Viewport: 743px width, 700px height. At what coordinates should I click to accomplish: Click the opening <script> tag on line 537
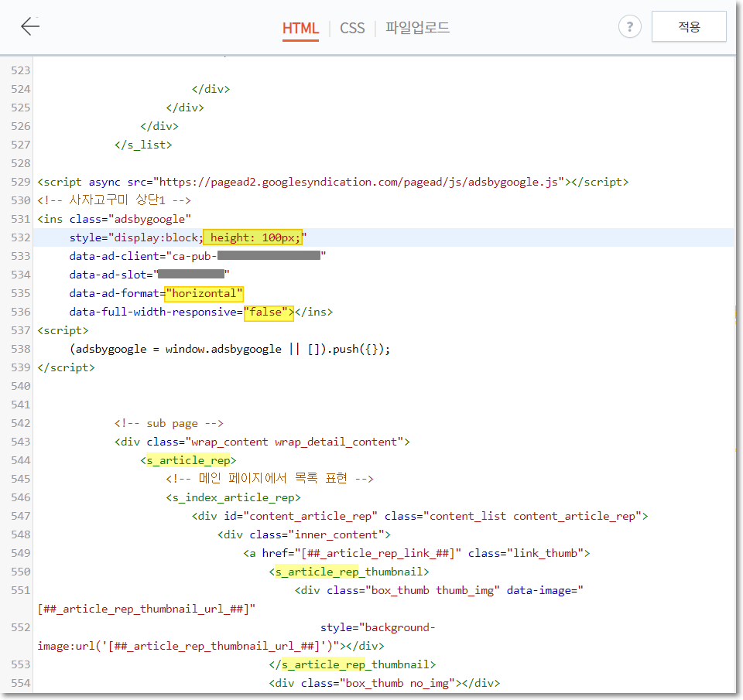(x=63, y=330)
